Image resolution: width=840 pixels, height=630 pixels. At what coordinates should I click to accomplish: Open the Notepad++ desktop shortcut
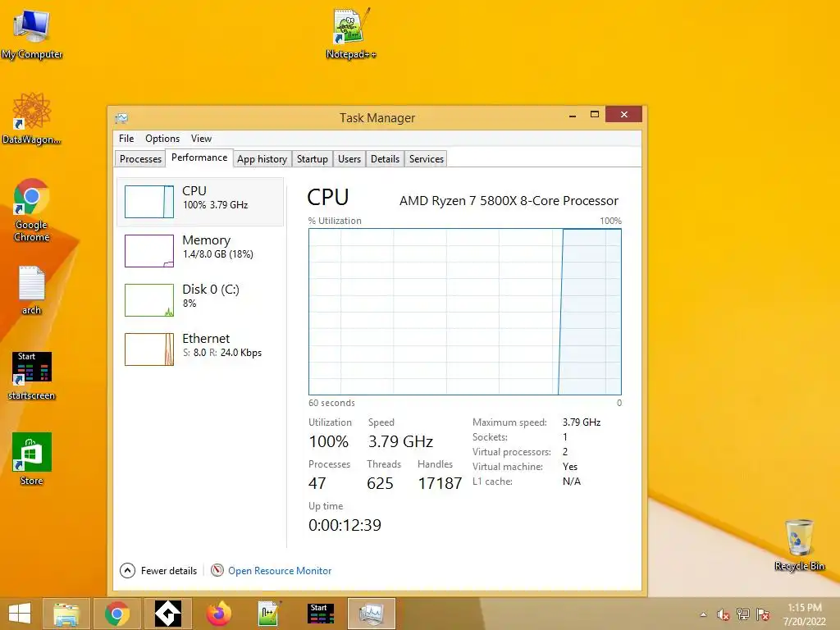(351, 33)
